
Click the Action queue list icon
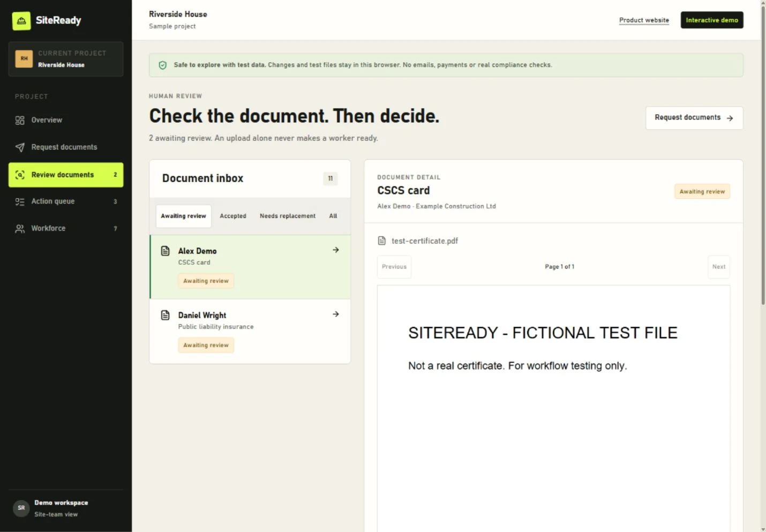[x=20, y=201]
